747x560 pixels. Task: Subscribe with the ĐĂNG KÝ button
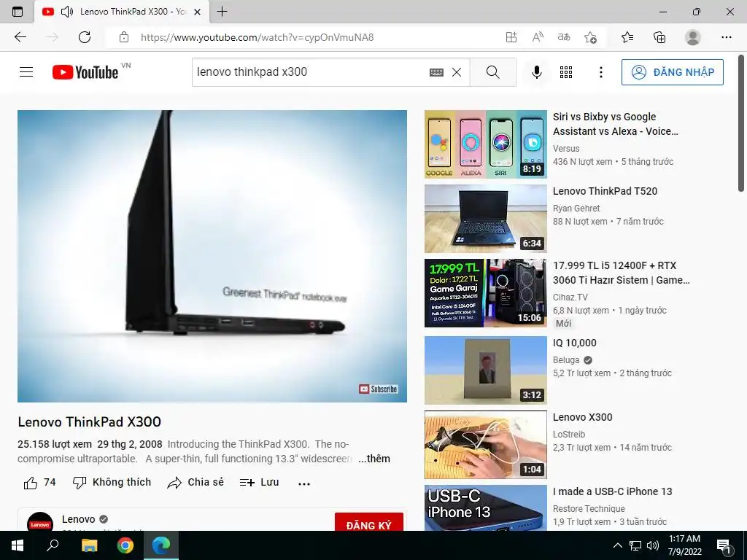point(368,524)
